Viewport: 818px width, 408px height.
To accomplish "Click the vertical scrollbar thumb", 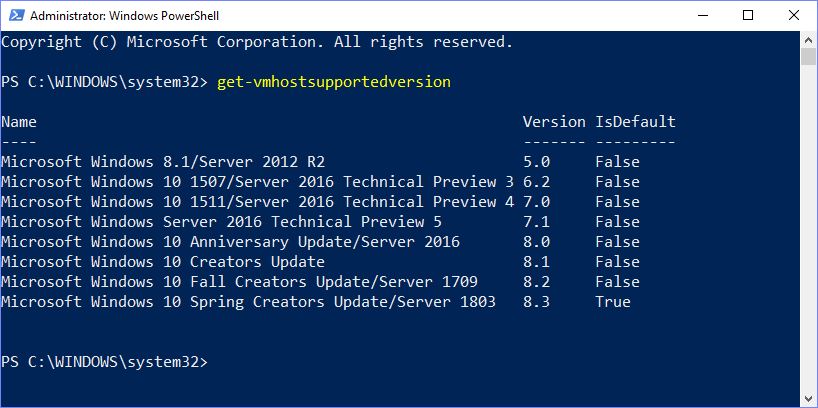I will point(809,56).
